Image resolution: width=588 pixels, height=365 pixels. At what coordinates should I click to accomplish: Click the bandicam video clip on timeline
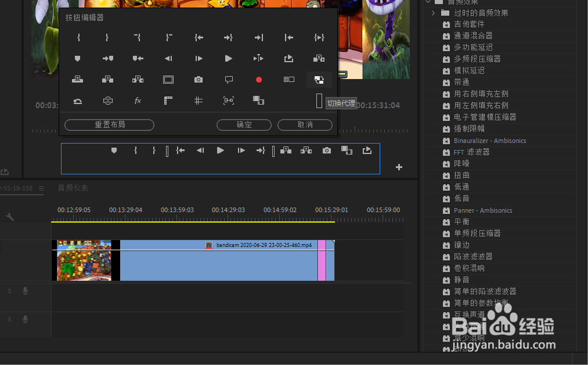coord(193,260)
